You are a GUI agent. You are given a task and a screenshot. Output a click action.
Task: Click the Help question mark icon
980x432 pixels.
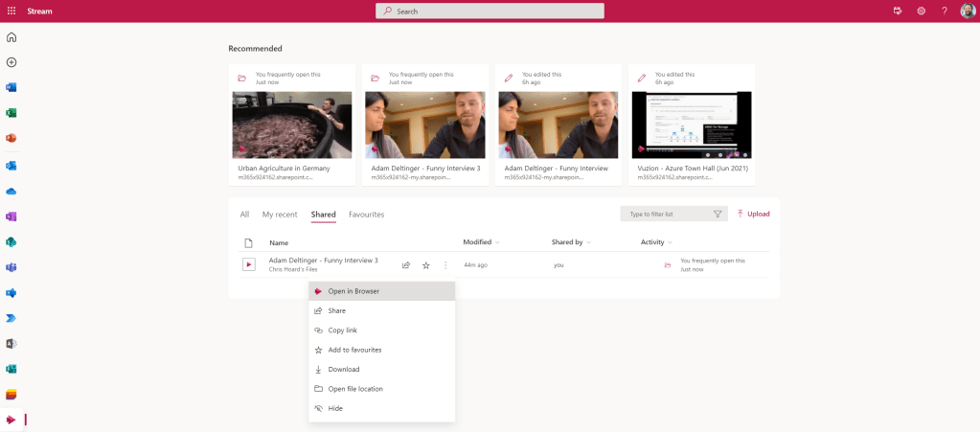[x=944, y=11]
